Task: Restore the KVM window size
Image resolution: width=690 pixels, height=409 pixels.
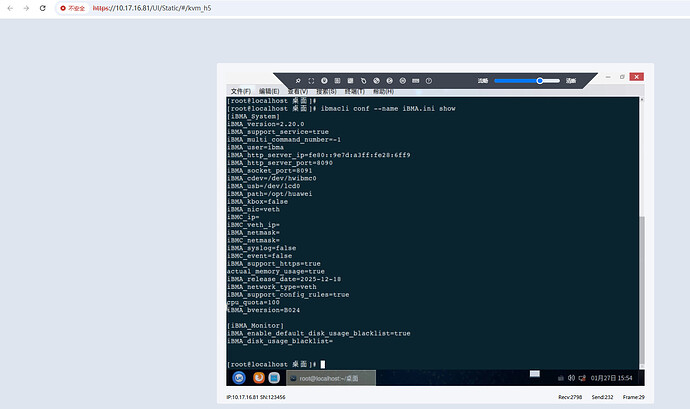Action: pyautogui.click(x=622, y=77)
